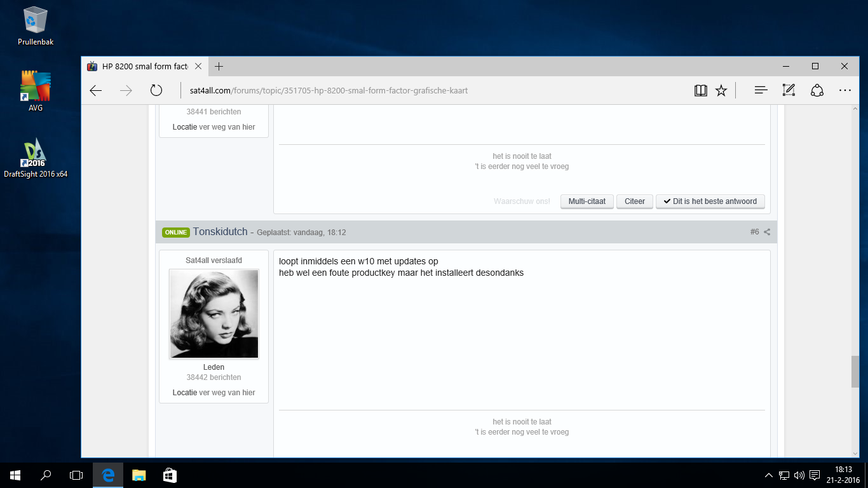Open Edge More actions menu
Image resolution: width=868 pixels, height=488 pixels.
coord(844,91)
